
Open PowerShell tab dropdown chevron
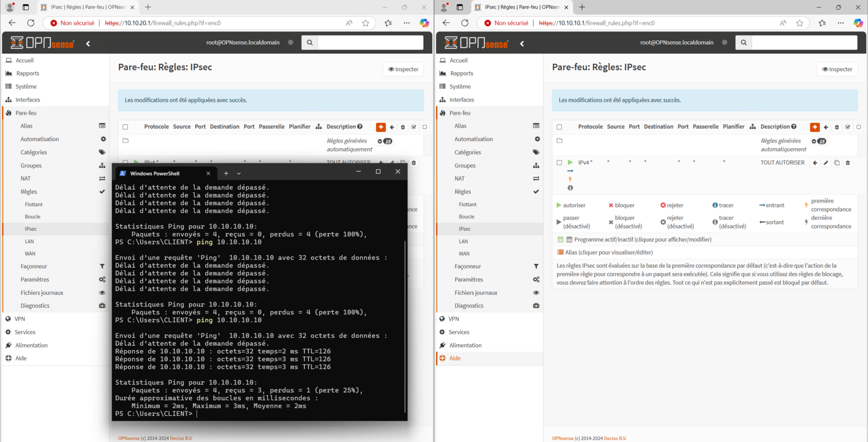pyautogui.click(x=239, y=173)
